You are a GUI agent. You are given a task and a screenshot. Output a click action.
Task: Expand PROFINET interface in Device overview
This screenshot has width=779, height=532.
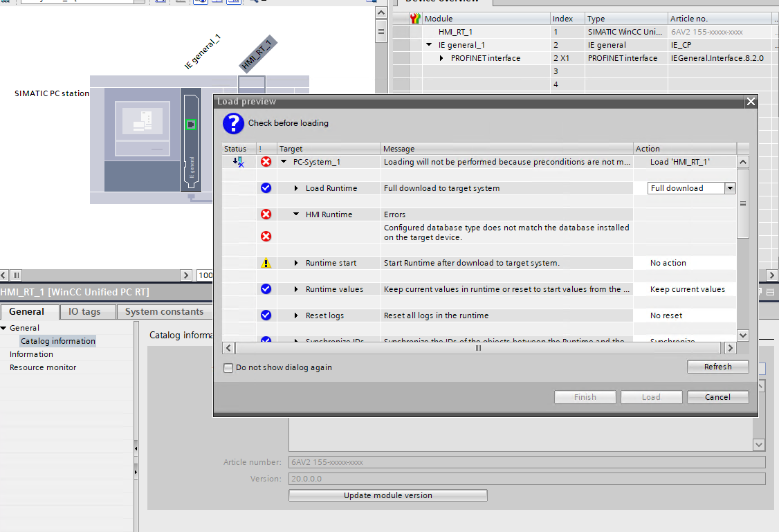click(442, 58)
